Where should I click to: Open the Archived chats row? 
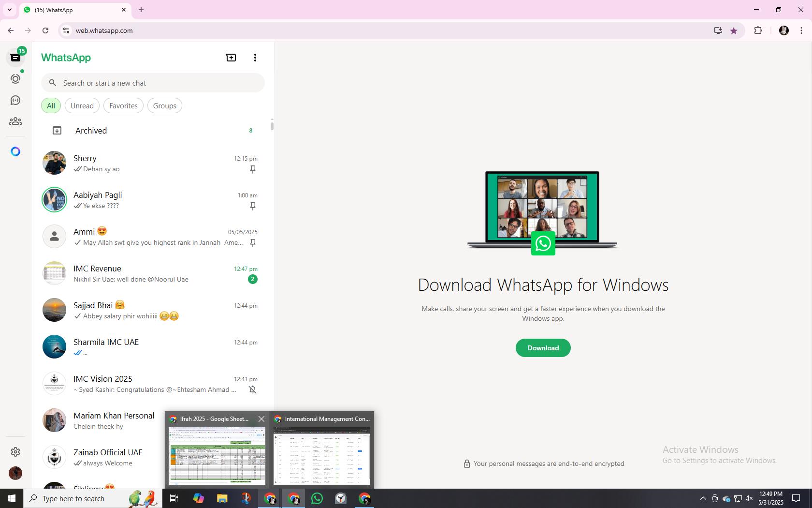pos(153,131)
